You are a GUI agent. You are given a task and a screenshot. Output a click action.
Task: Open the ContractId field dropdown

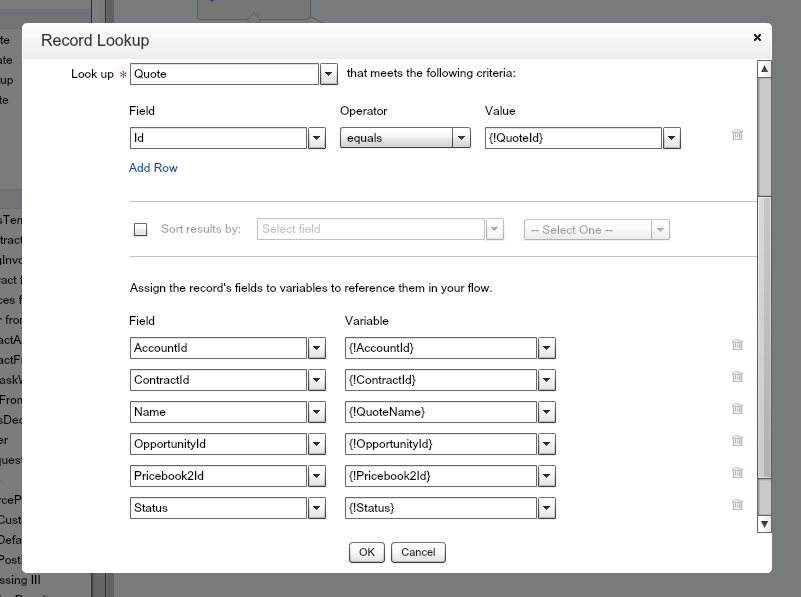[317, 380]
